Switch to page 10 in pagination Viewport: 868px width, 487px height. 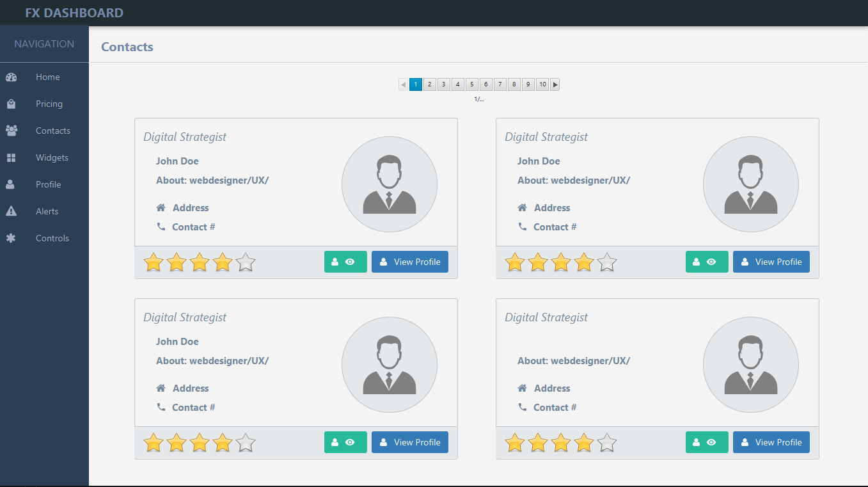click(542, 84)
